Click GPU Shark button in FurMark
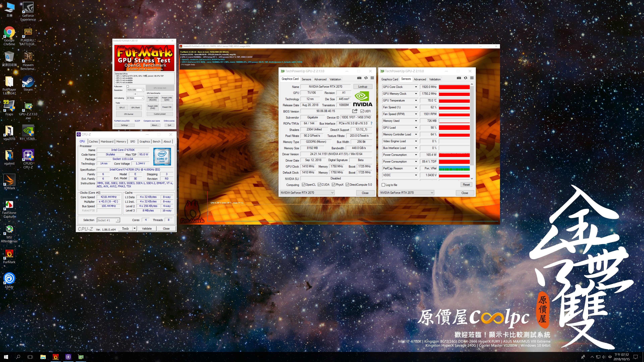 (136, 107)
